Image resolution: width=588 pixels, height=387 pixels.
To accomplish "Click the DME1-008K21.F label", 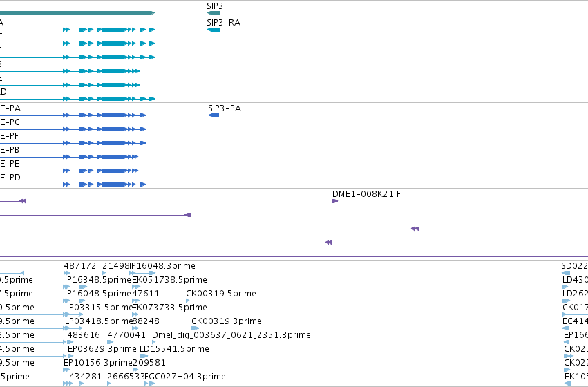I will tap(366, 194).
